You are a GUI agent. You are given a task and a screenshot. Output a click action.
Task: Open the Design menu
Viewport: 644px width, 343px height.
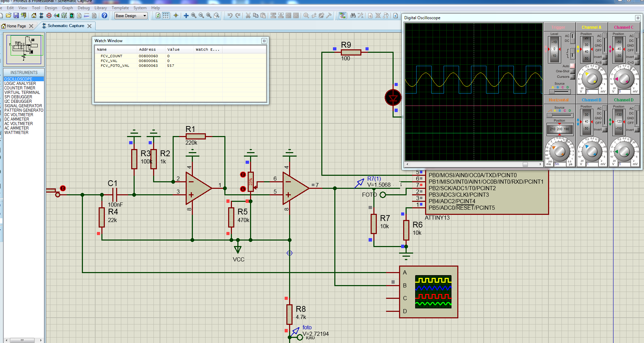pos(51,8)
